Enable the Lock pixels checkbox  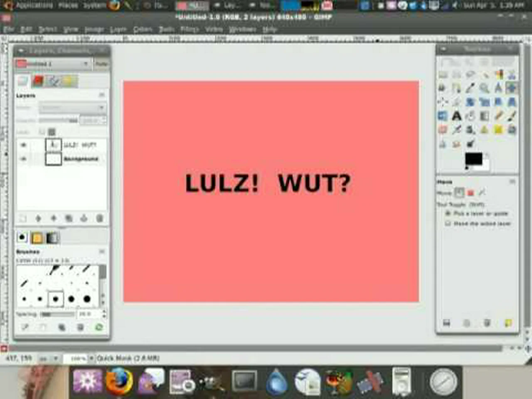click(42, 132)
